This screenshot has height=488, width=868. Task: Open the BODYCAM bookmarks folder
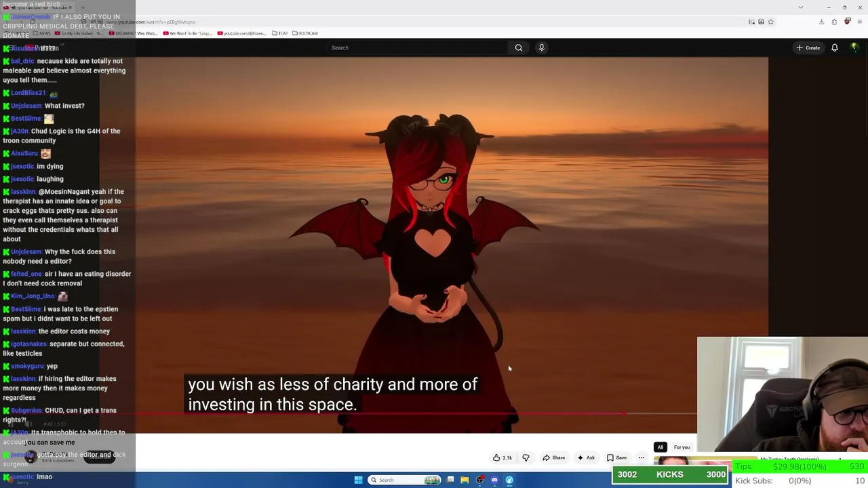point(304,33)
